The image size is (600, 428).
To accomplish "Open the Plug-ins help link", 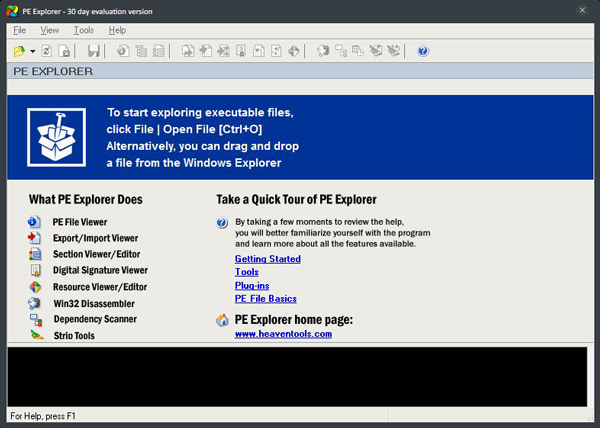I will click(252, 286).
